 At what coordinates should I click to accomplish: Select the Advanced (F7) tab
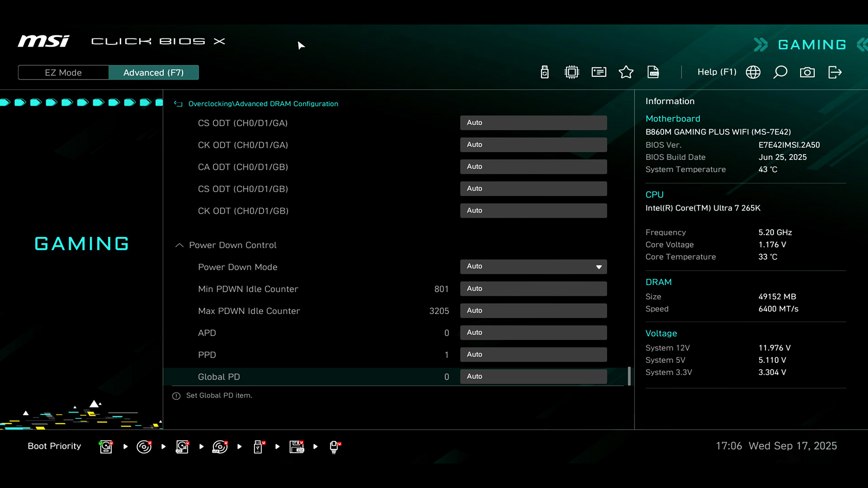(153, 73)
